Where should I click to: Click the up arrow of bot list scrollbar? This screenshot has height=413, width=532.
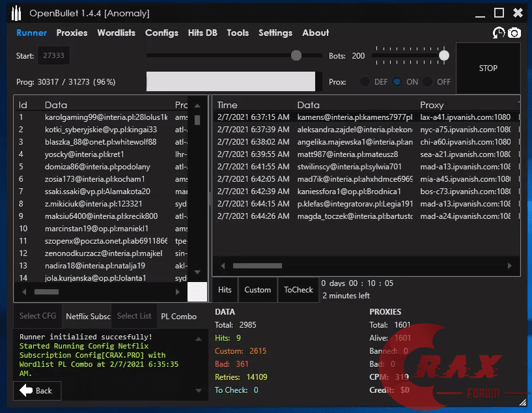(197, 106)
